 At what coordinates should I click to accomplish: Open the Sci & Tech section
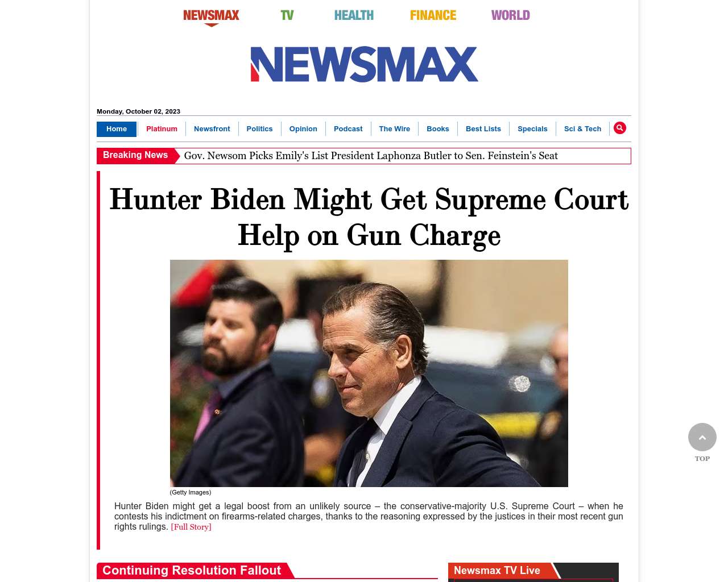click(x=582, y=129)
